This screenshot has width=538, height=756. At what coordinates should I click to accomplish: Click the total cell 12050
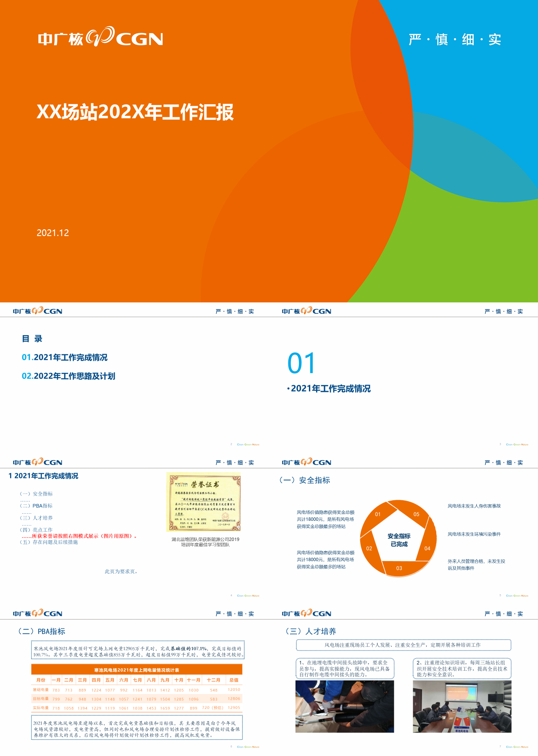pyautogui.click(x=234, y=690)
